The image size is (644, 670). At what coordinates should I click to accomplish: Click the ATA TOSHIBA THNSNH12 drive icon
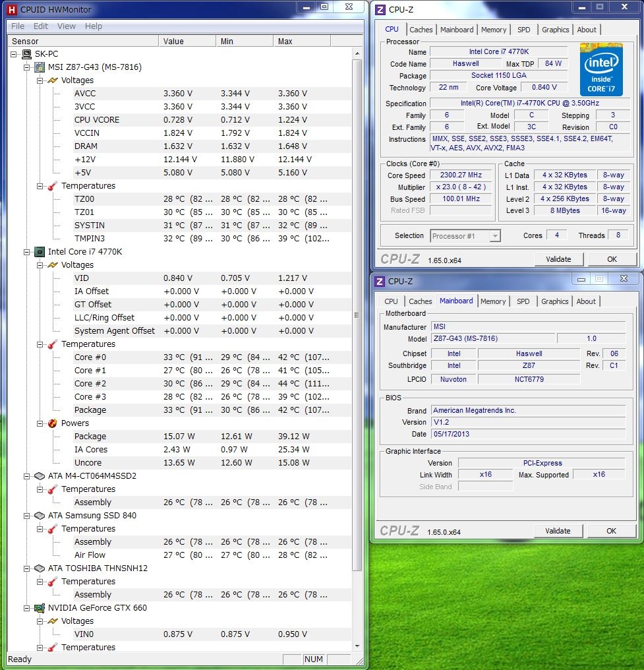pos(40,568)
